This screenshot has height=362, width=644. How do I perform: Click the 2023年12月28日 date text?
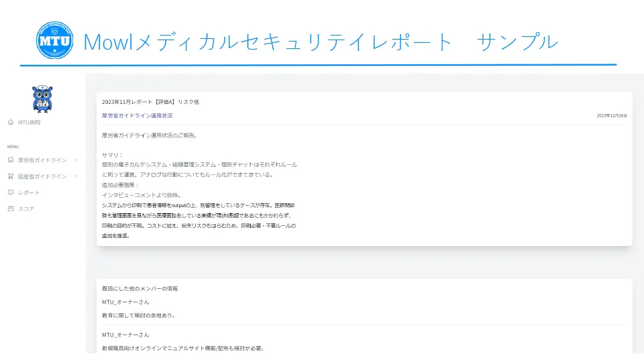tap(612, 116)
